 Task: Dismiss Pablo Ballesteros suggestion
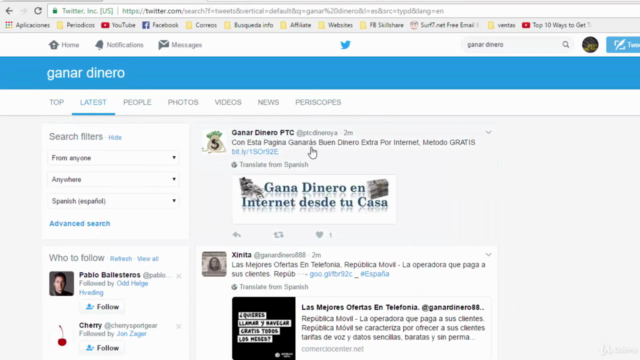pyautogui.click(x=179, y=276)
